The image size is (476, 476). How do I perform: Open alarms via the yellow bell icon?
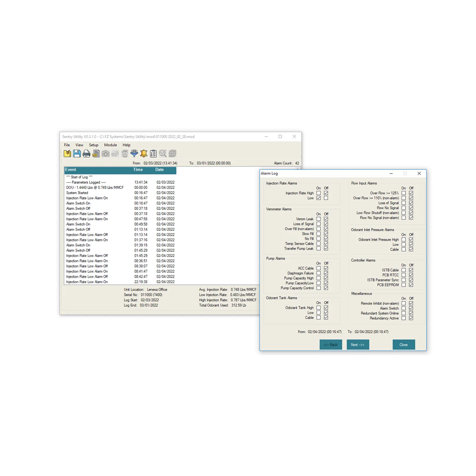(x=144, y=153)
